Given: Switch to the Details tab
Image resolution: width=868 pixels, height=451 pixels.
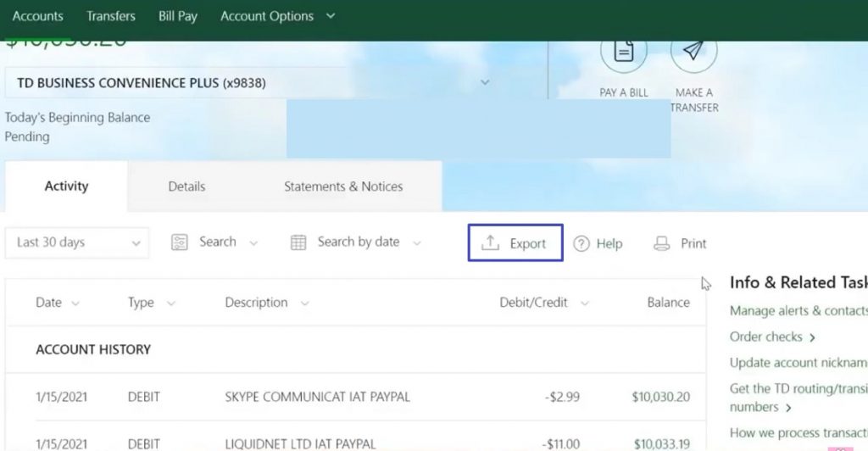Looking at the screenshot, I should [x=186, y=187].
